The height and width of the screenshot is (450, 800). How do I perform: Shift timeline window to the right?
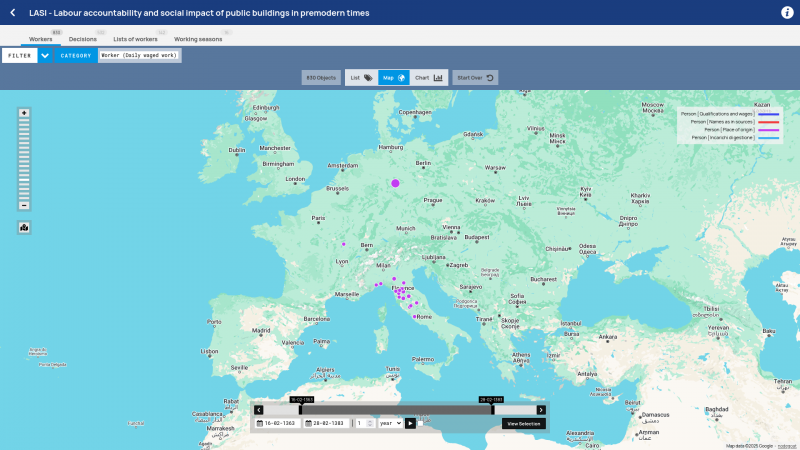click(x=541, y=410)
